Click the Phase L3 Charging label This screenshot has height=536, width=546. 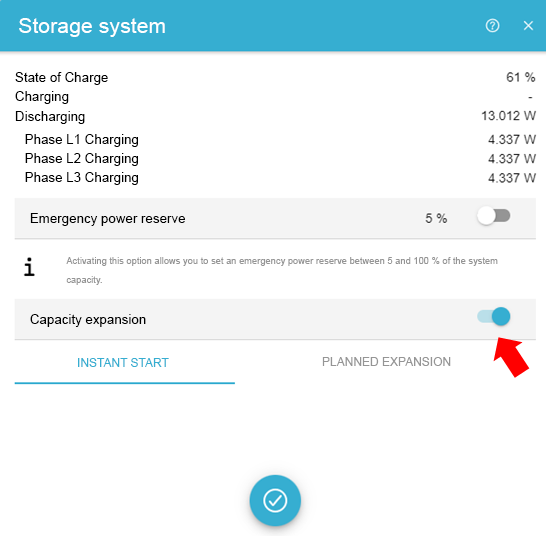click(81, 178)
